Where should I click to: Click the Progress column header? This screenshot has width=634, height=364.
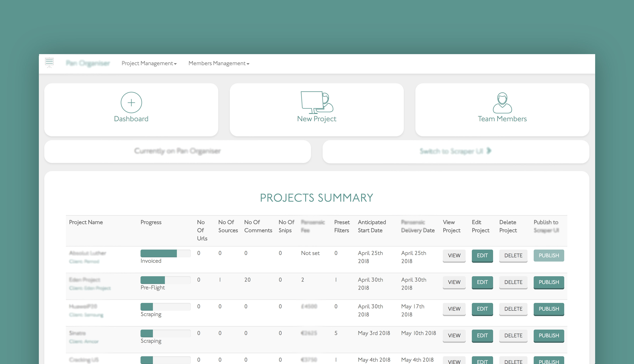click(x=151, y=222)
